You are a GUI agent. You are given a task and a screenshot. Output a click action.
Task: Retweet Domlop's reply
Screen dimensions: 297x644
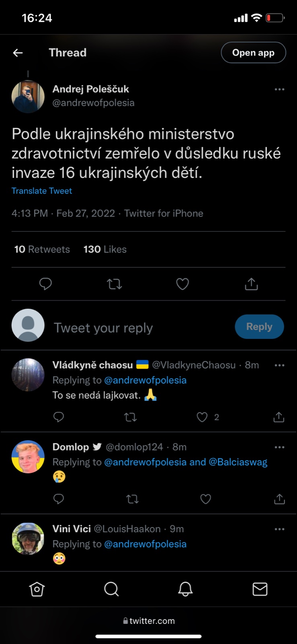[132, 499]
